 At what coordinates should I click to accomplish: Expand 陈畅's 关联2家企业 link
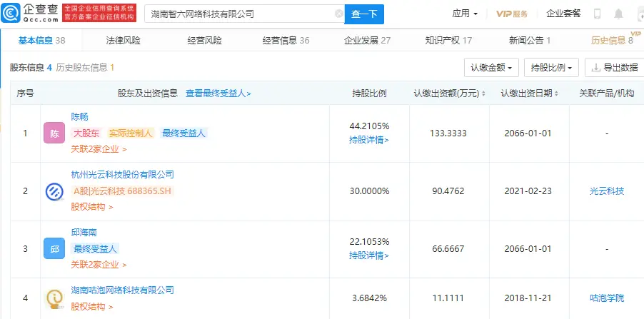coord(99,149)
